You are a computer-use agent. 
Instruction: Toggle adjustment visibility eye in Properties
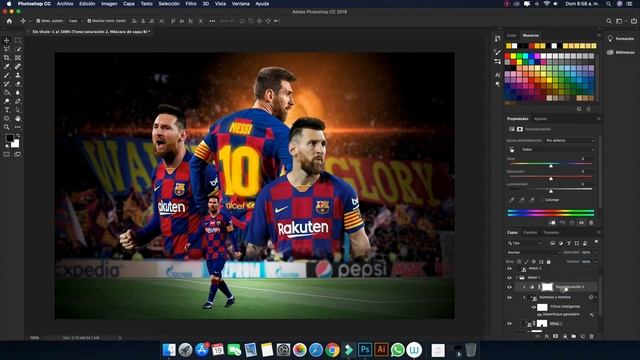pos(582,223)
